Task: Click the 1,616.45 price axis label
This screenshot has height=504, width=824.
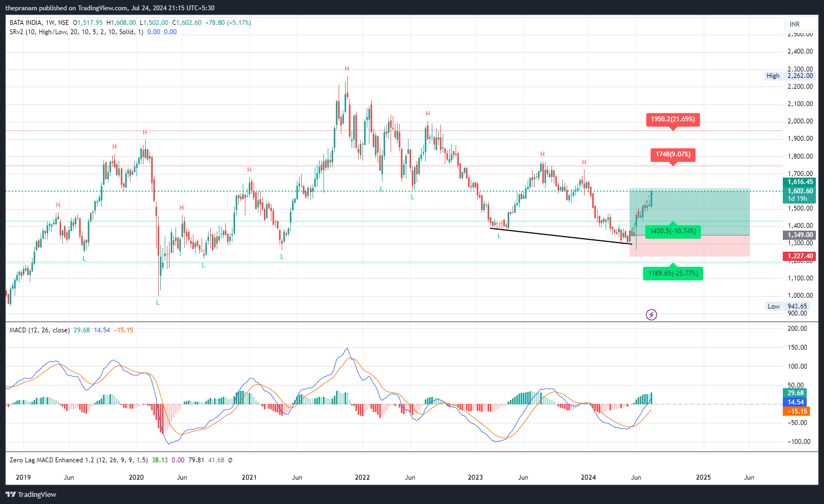Action: pos(799,182)
